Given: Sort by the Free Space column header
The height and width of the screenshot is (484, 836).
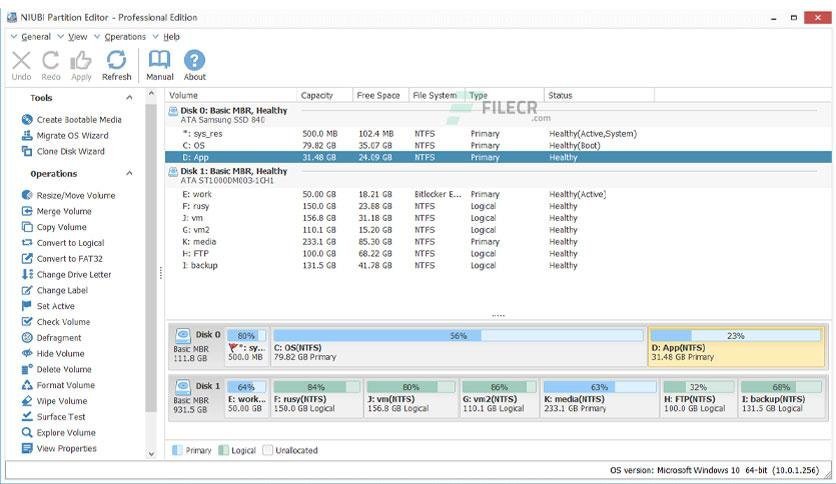Looking at the screenshot, I should 380,95.
